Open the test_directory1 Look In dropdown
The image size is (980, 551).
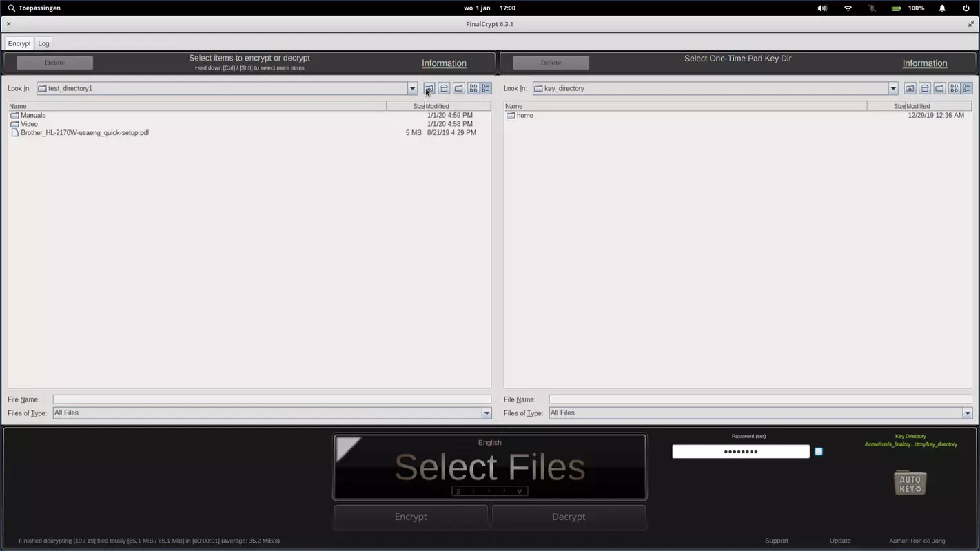(x=412, y=88)
